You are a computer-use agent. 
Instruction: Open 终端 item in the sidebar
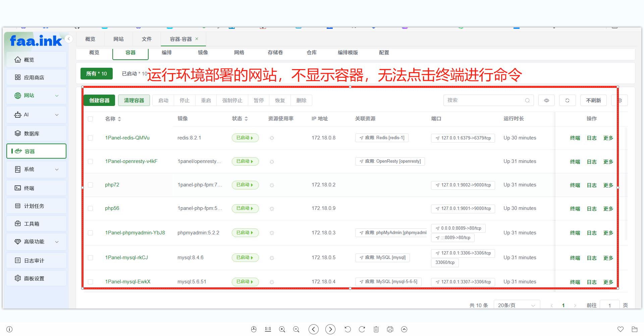(x=36, y=188)
